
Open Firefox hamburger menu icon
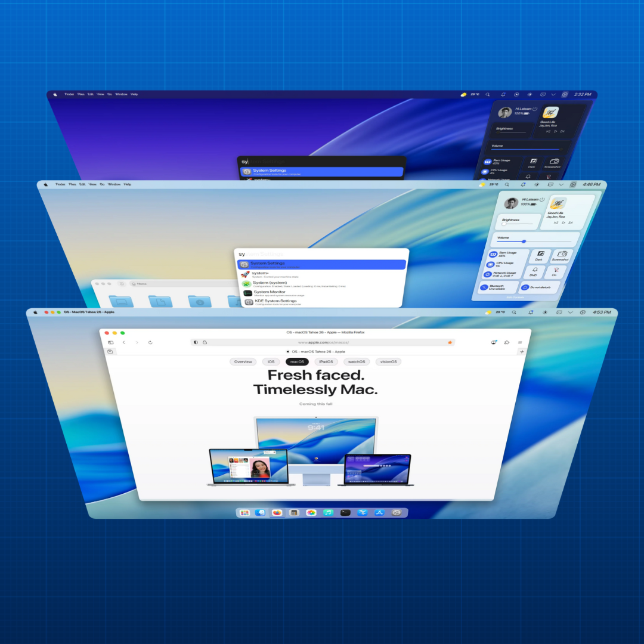(520, 342)
